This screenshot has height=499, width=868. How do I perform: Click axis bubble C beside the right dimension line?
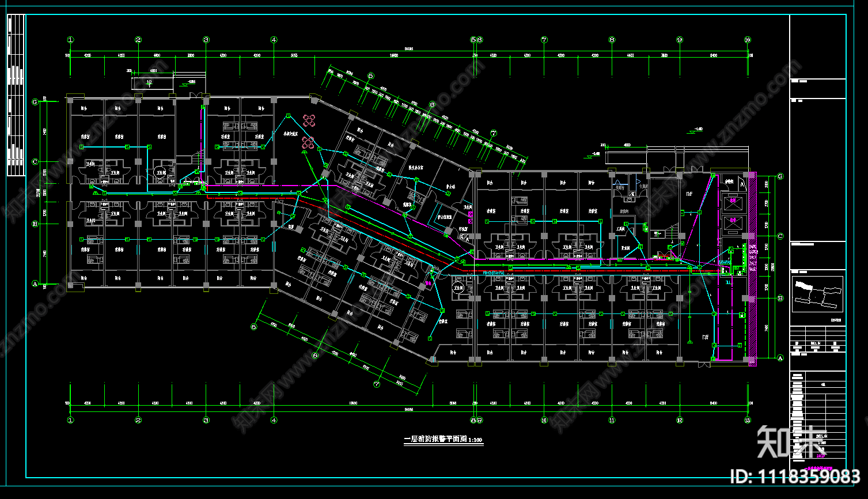tap(780, 236)
